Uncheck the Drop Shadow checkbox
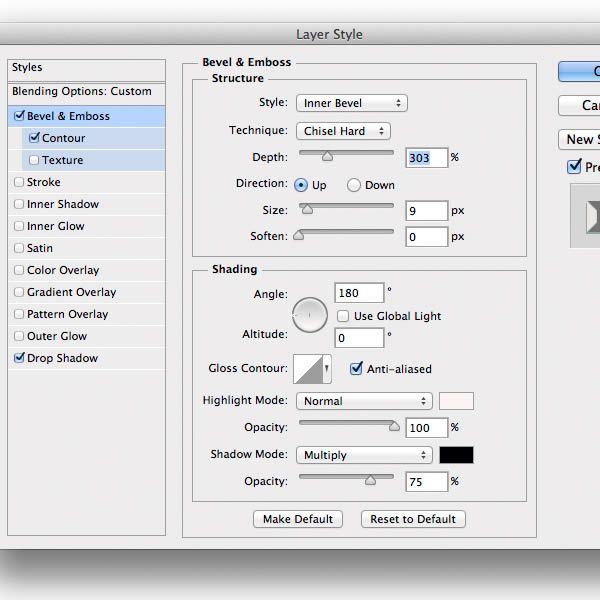This screenshot has height=600, width=600. pyautogui.click(x=19, y=358)
